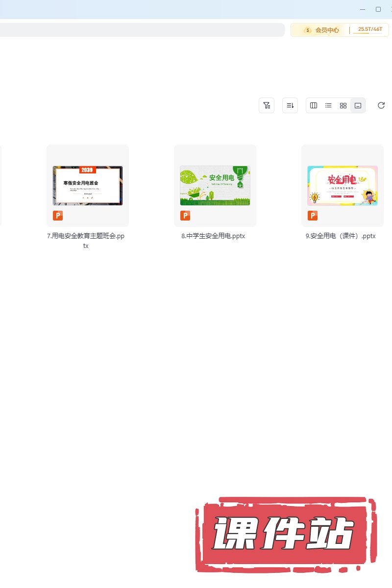Click PowerPoint icon on file 8
Screen dimensions: 392x588
pos(185,216)
